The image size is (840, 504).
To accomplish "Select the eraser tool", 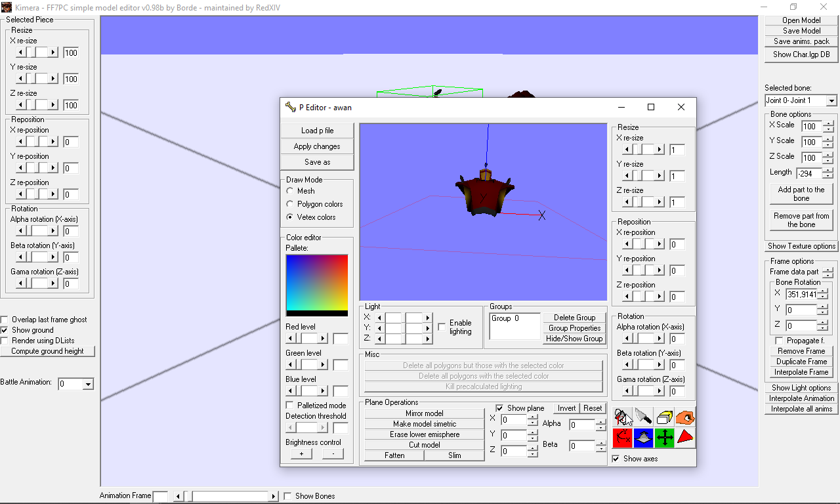I will 665,417.
